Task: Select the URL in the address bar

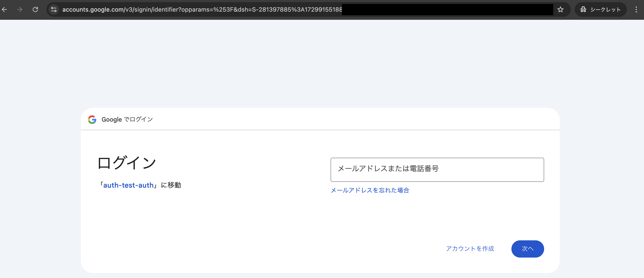Action: [200, 9]
